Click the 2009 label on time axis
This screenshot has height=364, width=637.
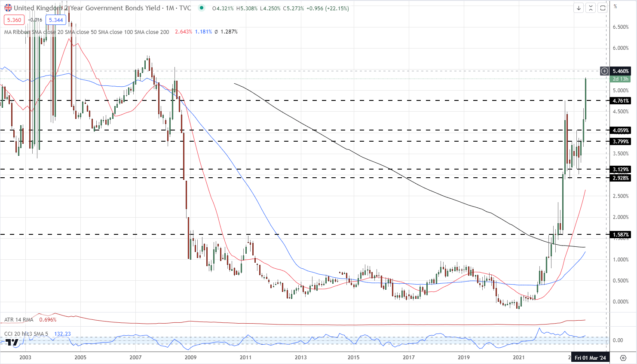[x=190, y=358]
